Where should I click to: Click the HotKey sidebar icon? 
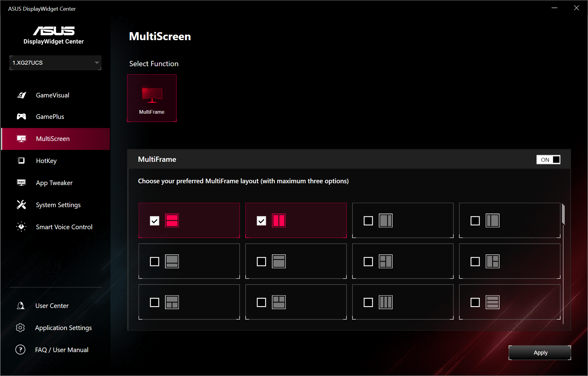(21, 161)
